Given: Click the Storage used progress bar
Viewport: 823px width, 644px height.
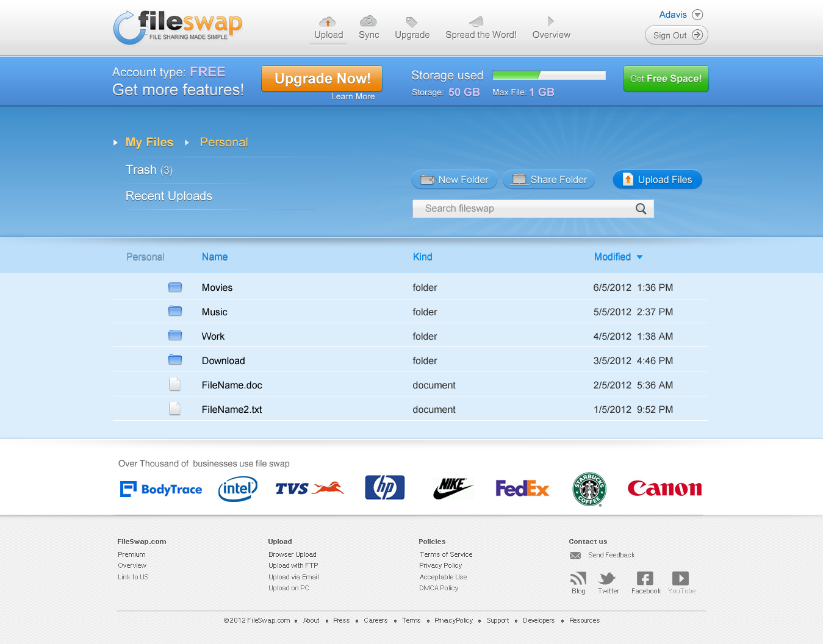Looking at the screenshot, I should pos(548,76).
